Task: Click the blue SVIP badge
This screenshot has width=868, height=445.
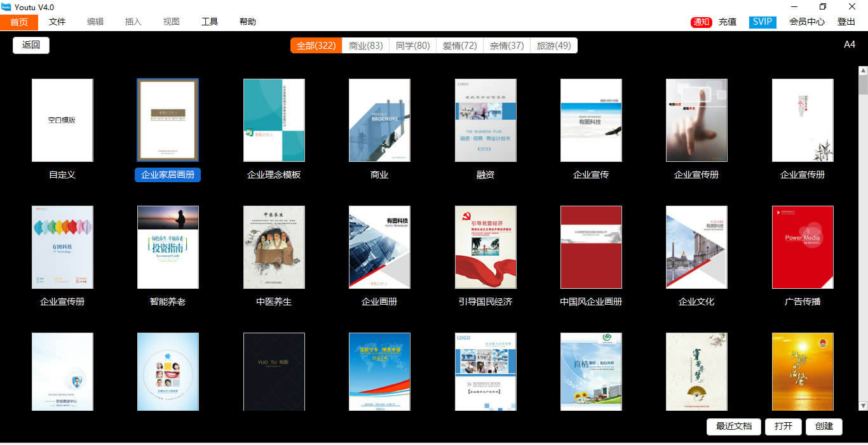Action: (x=763, y=22)
